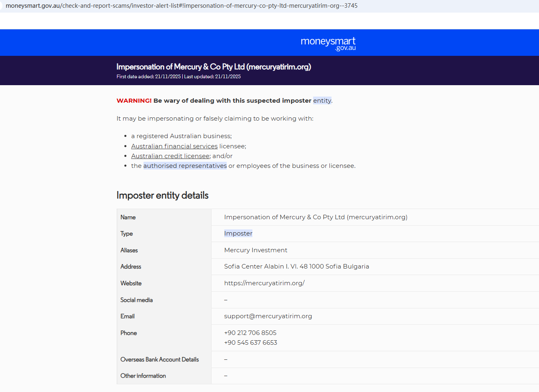Click the Social media row label
The height and width of the screenshot is (392, 539).
[137, 300]
